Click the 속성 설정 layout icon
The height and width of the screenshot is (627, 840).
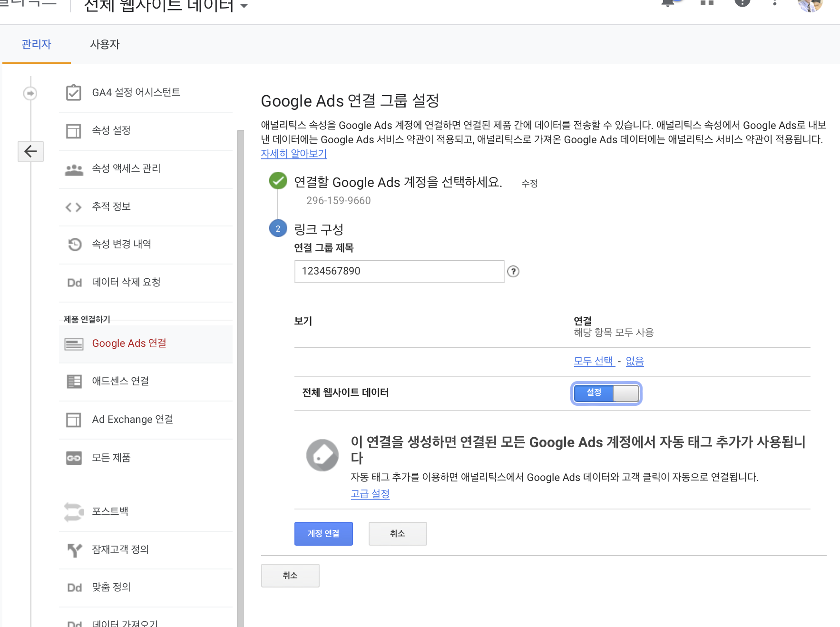pos(74,131)
